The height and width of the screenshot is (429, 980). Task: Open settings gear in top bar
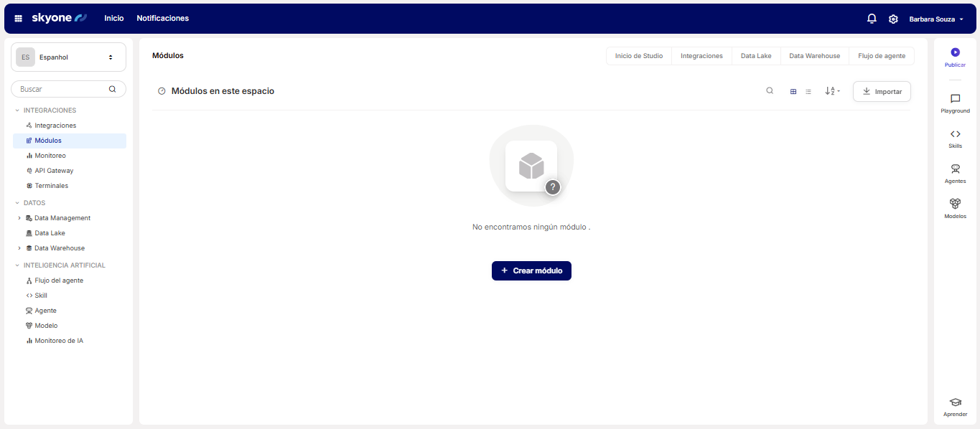click(893, 19)
